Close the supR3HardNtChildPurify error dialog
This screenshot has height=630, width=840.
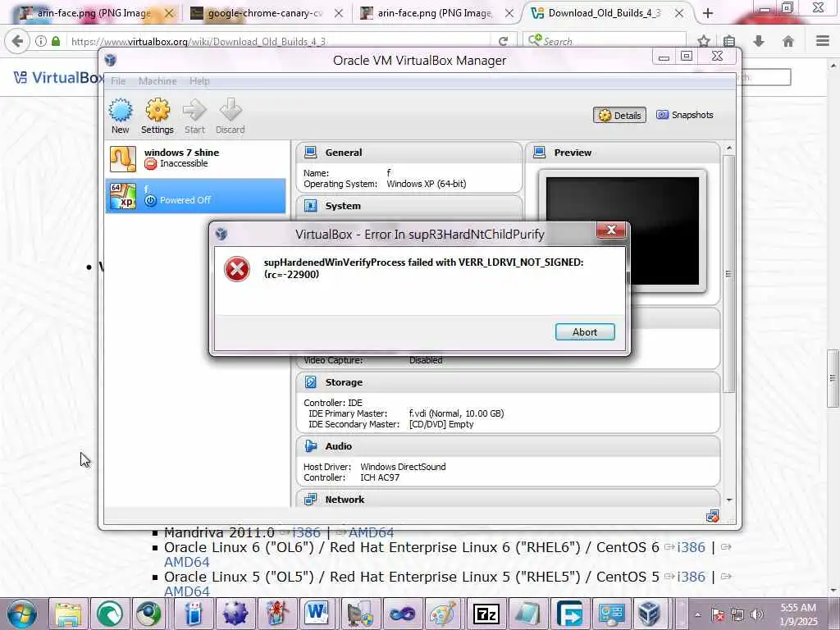click(x=610, y=231)
